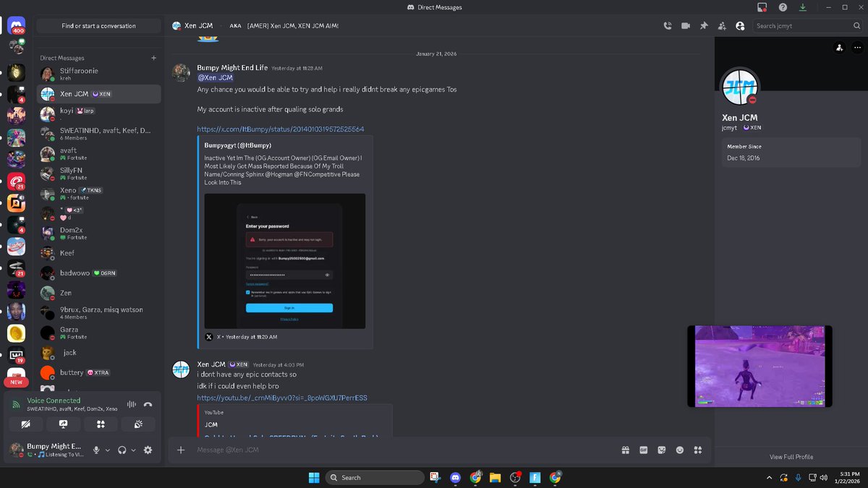The height and width of the screenshot is (488, 868).
Task: Open File Explorer from taskbar
Action: [495, 477]
